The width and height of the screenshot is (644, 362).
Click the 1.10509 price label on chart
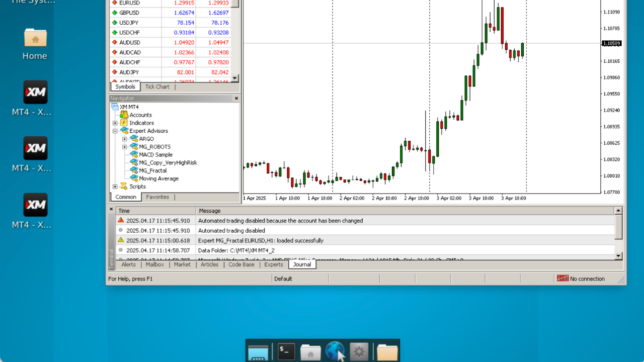(612, 43)
